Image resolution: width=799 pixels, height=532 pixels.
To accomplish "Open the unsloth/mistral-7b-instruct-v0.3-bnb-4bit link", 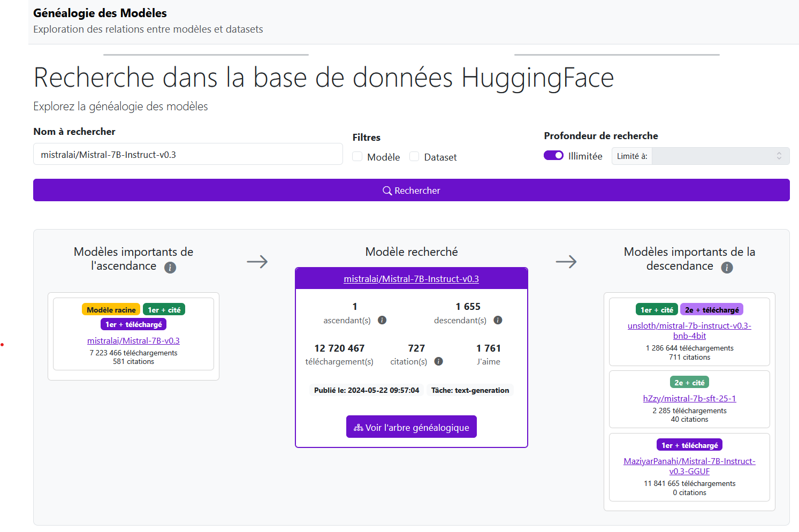I will click(x=689, y=331).
